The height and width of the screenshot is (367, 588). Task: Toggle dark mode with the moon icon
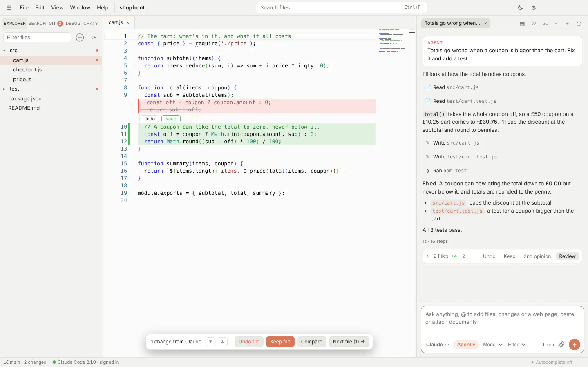tap(520, 7)
